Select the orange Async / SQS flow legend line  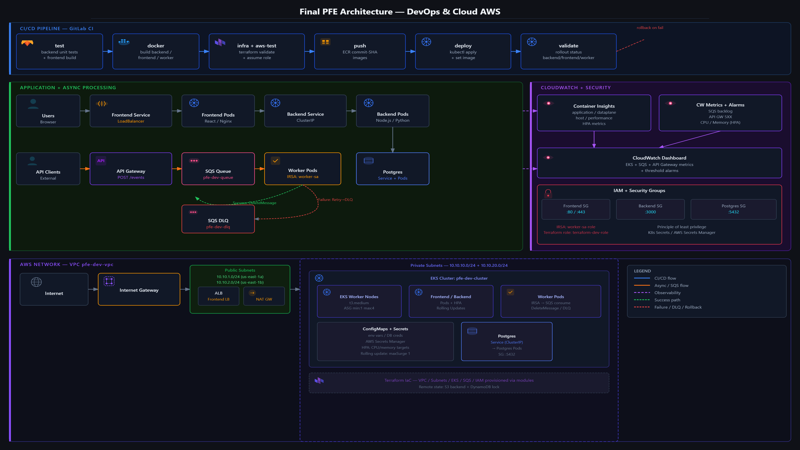(x=642, y=285)
